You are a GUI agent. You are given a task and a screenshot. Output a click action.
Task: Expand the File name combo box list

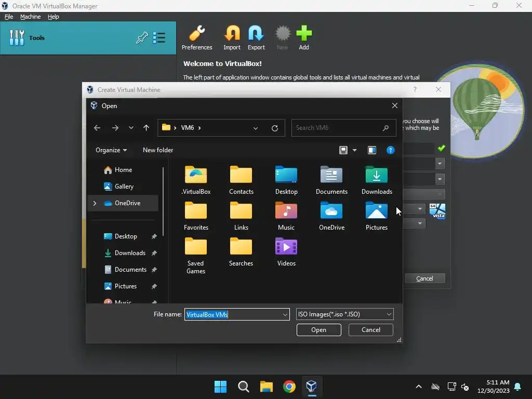[x=285, y=314]
